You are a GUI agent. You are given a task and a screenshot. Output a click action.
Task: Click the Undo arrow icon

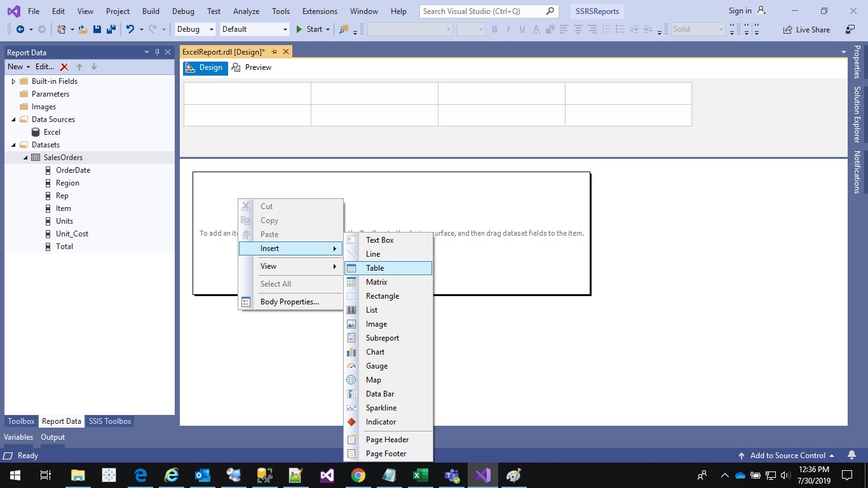[130, 29]
